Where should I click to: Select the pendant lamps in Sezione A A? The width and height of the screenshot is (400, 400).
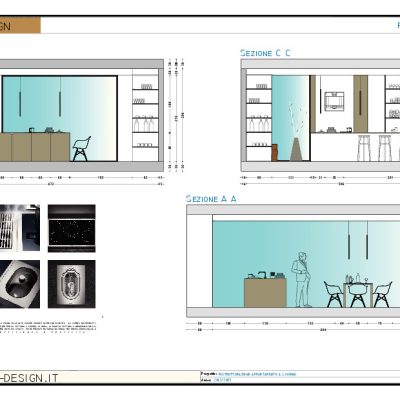point(358,240)
